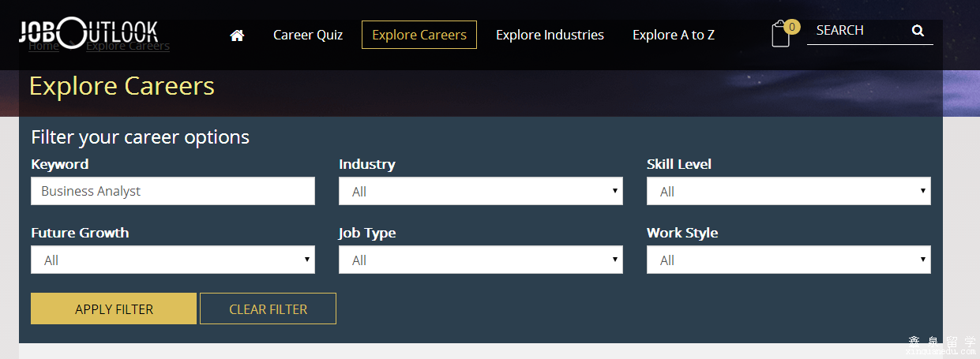Open the Career Quiz menu item
980x359 pixels.
(x=308, y=35)
